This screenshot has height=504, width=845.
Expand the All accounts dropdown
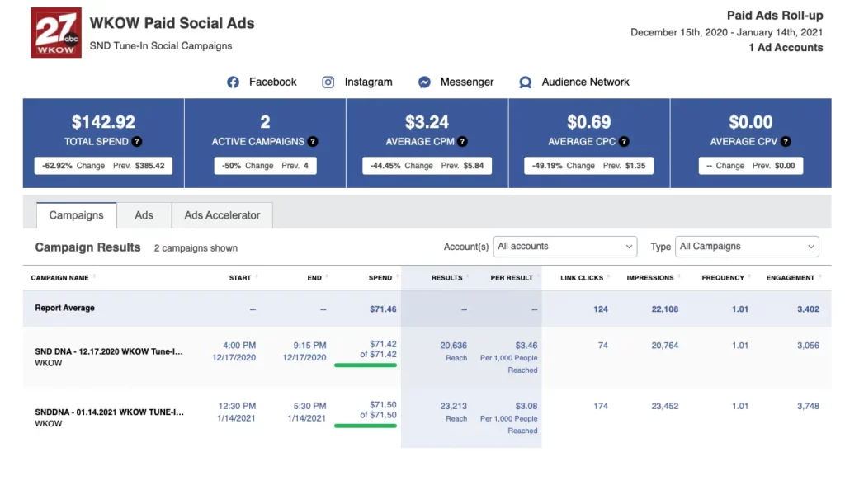565,247
